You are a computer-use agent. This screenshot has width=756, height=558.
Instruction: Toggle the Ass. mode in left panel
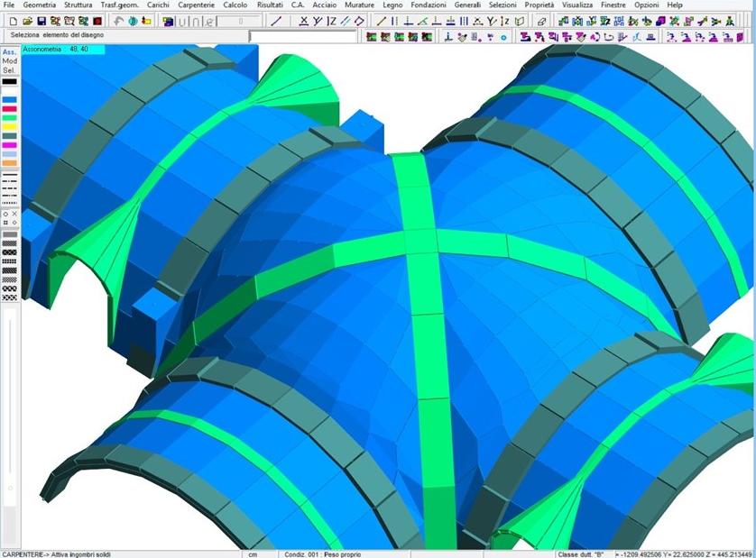tap(10, 52)
